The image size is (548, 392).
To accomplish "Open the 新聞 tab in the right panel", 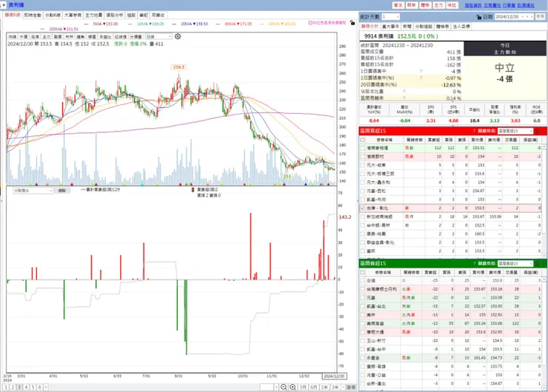I will click(x=407, y=27).
